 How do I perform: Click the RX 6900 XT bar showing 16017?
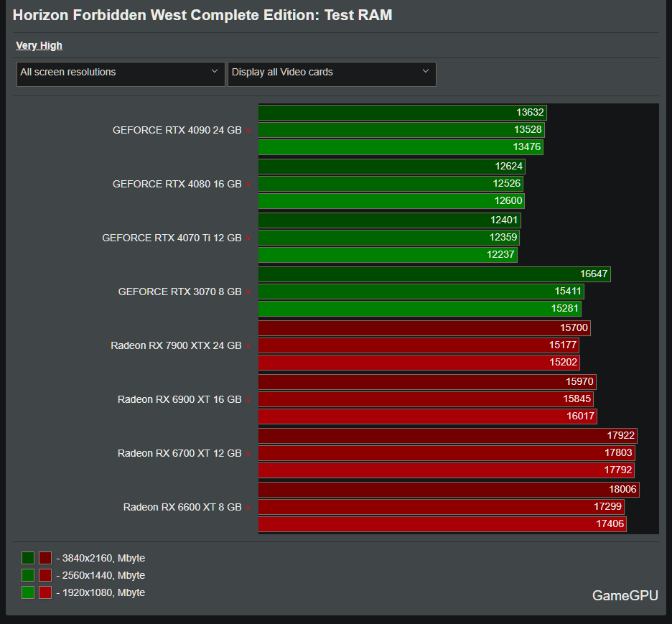pyautogui.click(x=428, y=416)
